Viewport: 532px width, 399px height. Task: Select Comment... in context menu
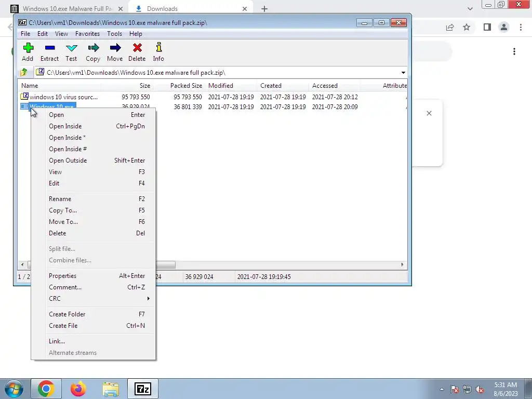pos(94,287)
